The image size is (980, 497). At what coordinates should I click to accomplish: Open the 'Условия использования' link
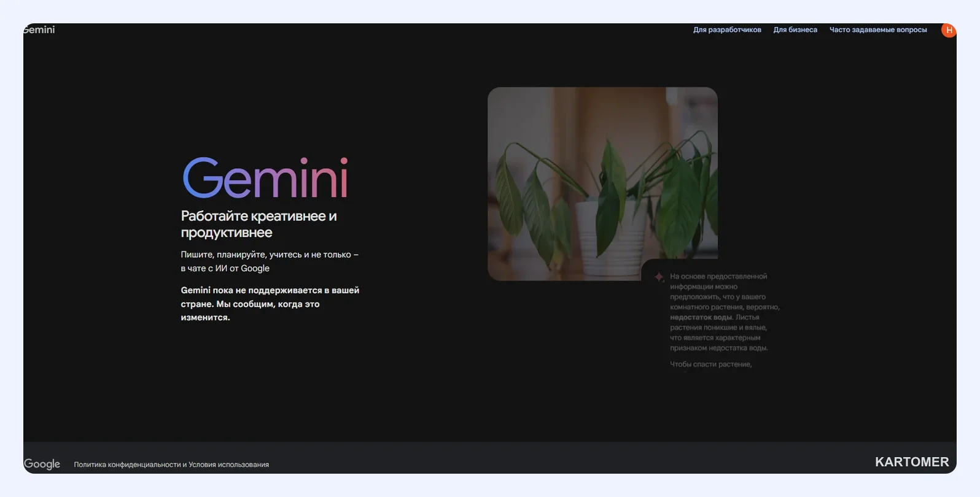(228, 464)
